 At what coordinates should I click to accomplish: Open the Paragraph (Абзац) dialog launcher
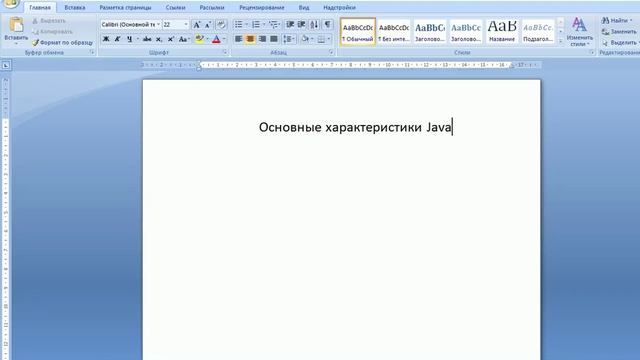331,53
